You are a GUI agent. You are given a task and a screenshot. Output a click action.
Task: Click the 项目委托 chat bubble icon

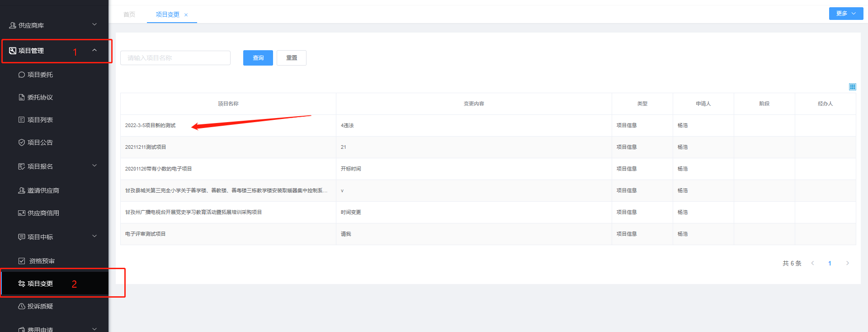[22, 75]
